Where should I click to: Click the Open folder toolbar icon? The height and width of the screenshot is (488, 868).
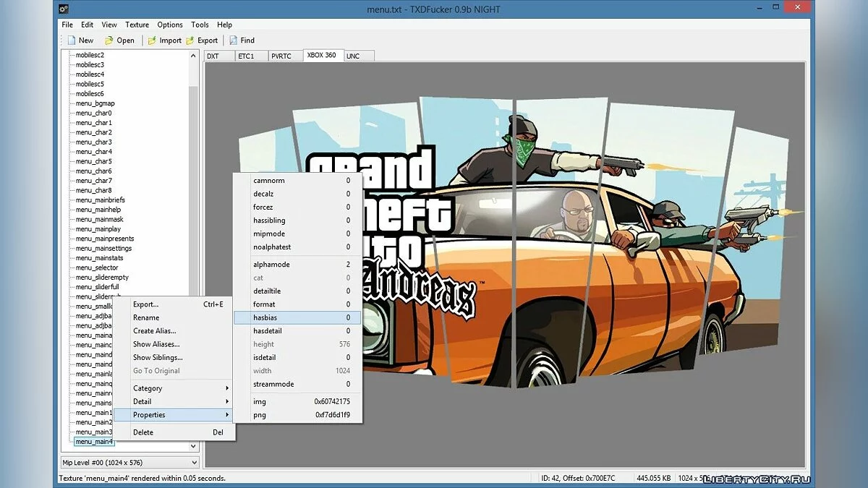109,40
